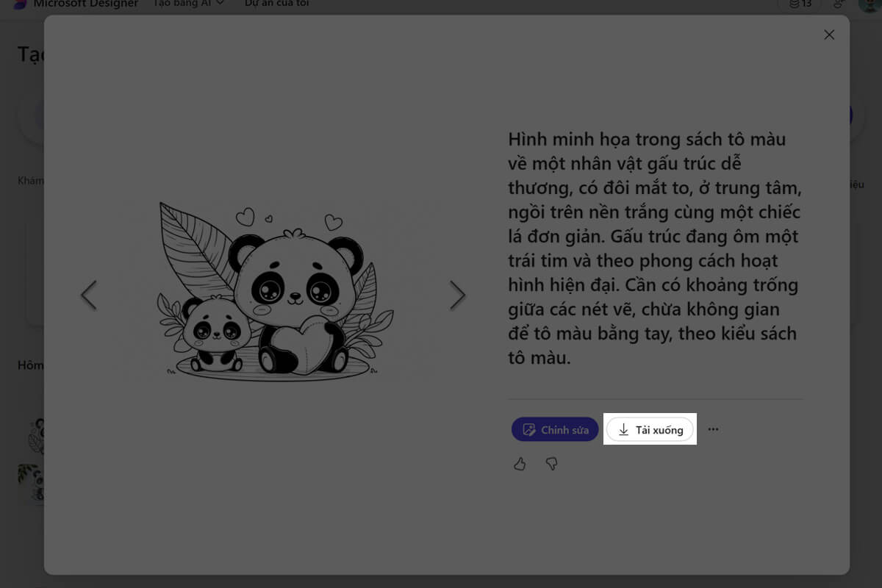This screenshot has height=588, width=882.
Task: Open the "Dự án của tôi" menu item
Action: coord(276,4)
